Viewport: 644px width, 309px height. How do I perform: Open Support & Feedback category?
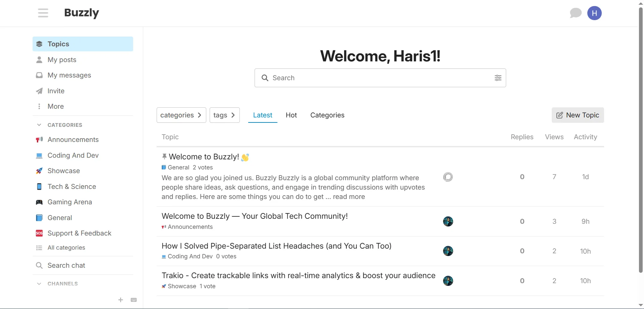(x=79, y=233)
